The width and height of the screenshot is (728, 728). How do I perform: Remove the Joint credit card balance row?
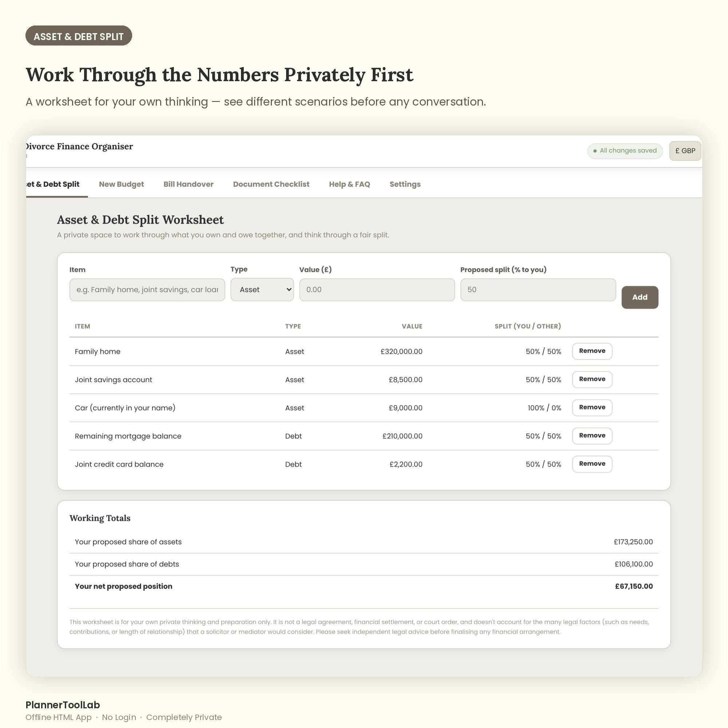[592, 464]
